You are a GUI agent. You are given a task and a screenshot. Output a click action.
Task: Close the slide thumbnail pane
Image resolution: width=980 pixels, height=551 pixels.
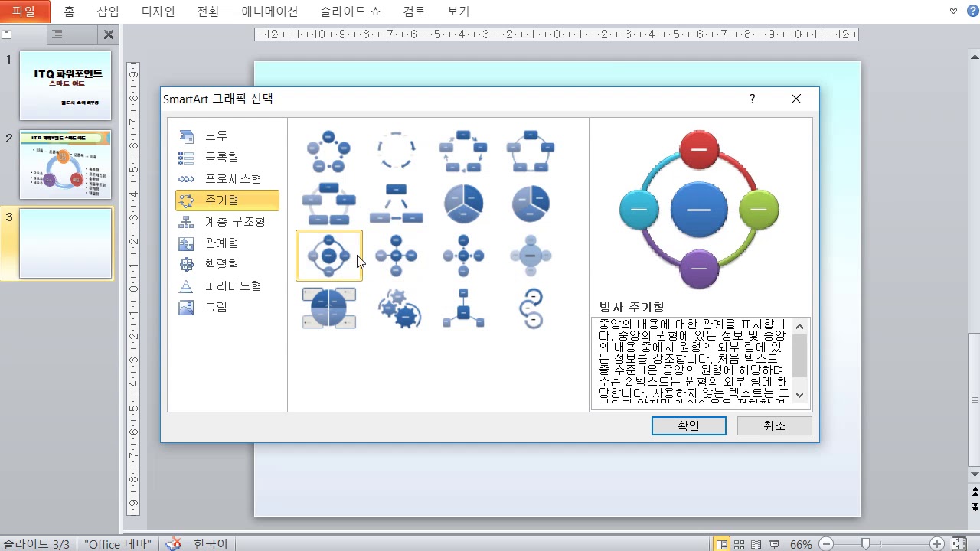click(109, 34)
